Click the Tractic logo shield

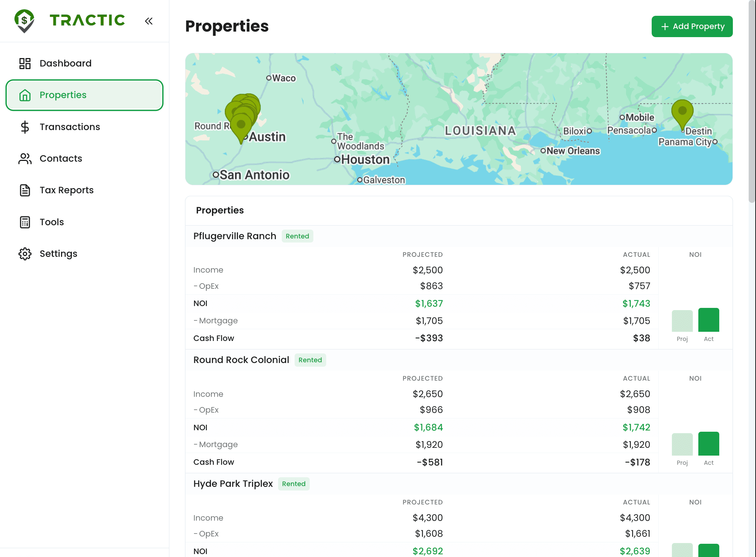24,20
